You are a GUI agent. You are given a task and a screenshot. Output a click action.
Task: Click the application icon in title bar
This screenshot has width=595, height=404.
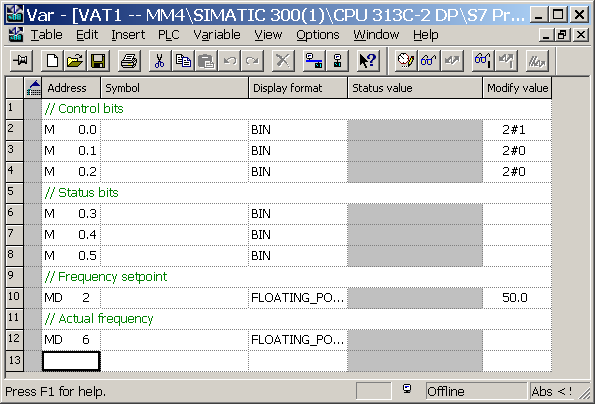[14, 14]
